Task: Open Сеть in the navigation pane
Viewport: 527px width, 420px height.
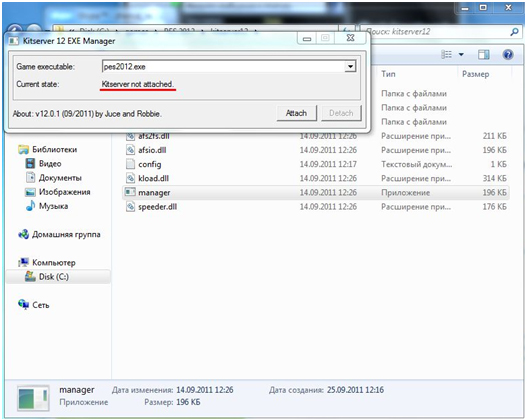Action: pos(41,305)
